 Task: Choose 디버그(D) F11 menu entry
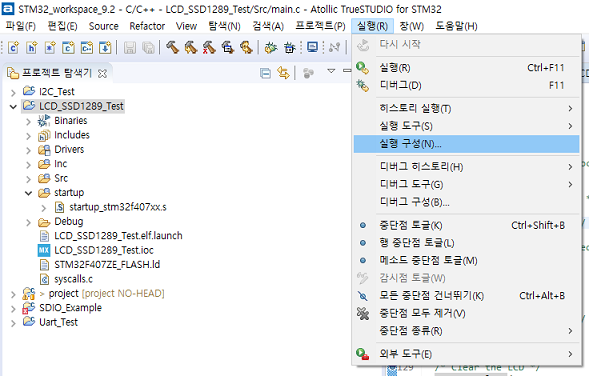tap(466, 86)
